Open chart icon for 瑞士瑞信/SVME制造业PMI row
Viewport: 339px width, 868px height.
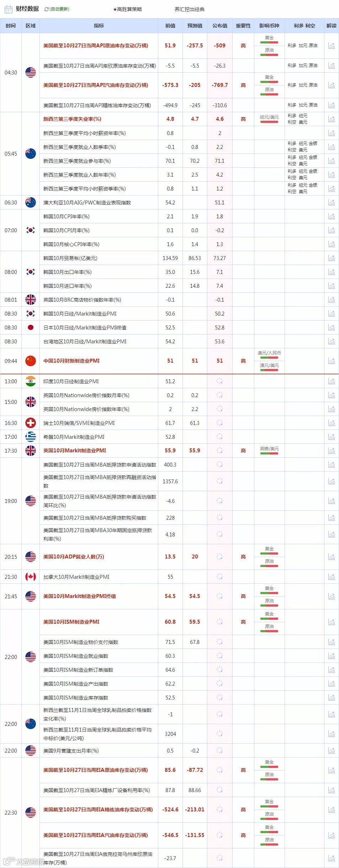click(332, 423)
